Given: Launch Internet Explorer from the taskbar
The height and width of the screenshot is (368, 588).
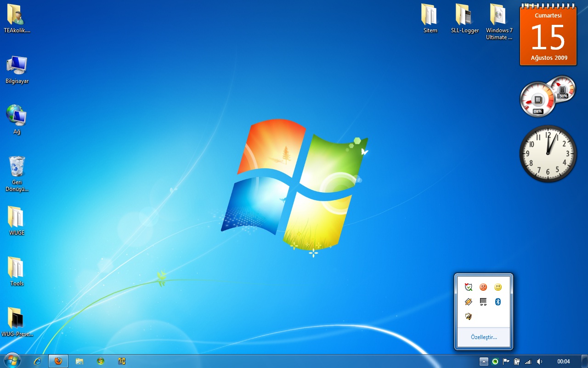Looking at the screenshot, I should tap(37, 361).
